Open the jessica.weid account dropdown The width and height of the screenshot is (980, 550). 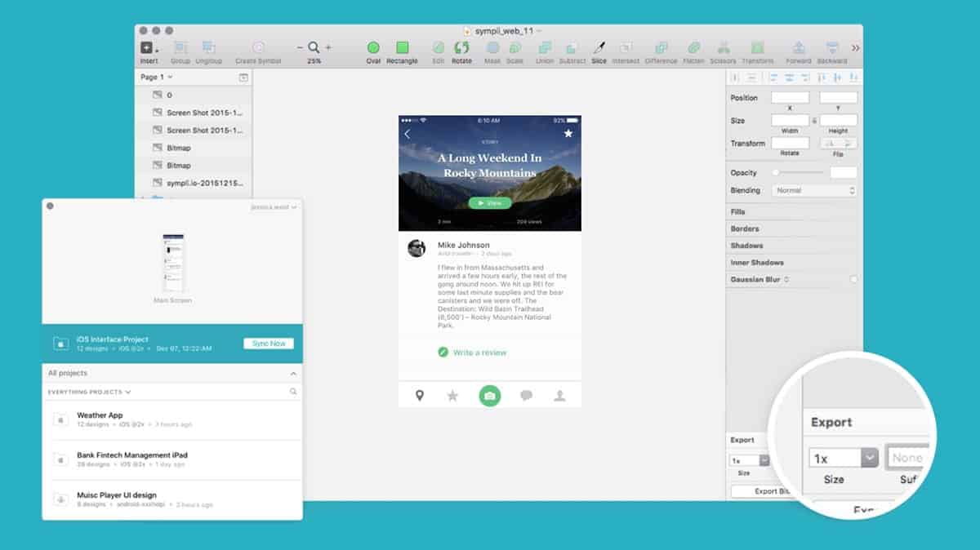click(x=274, y=207)
